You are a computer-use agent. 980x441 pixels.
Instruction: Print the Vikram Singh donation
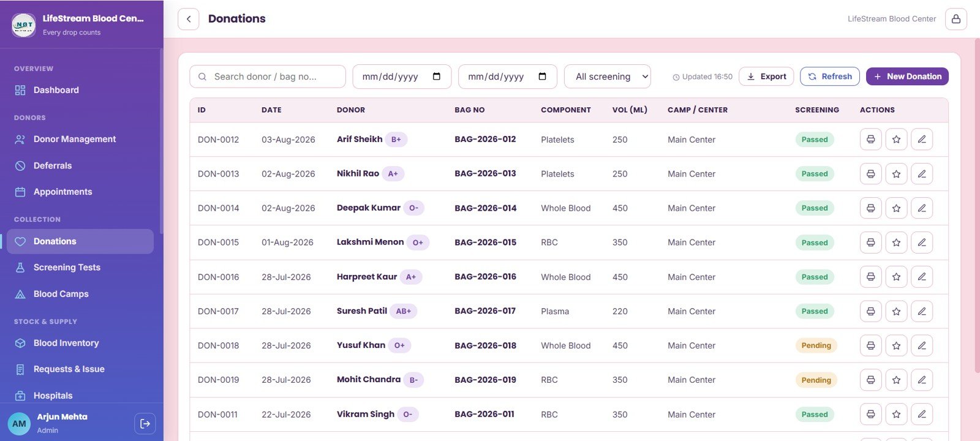(870, 414)
